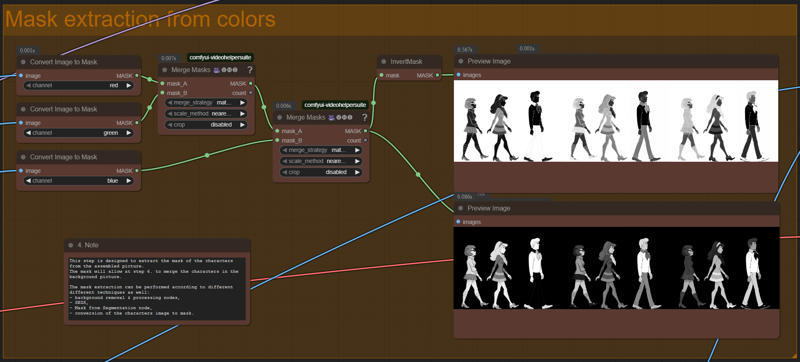Collapse the Merge Masks node timed 0.007s

click(x=164, y=70)
